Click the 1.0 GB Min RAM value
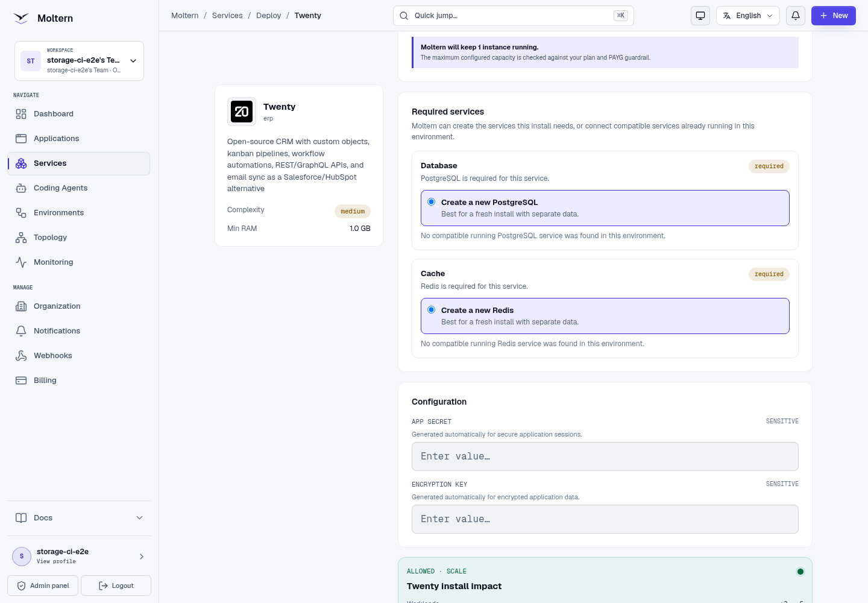 [360, 229]
